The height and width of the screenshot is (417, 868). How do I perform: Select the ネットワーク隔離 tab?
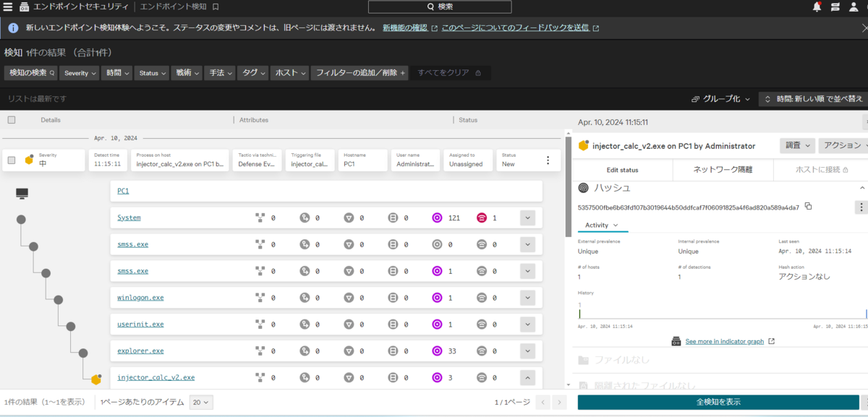coord(723,170)
